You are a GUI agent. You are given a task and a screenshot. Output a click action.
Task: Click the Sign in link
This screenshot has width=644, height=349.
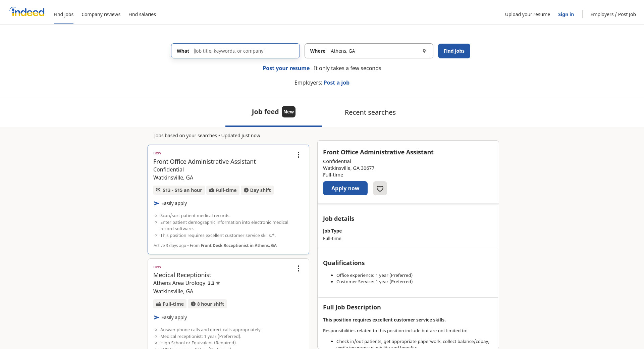[566, 14]
